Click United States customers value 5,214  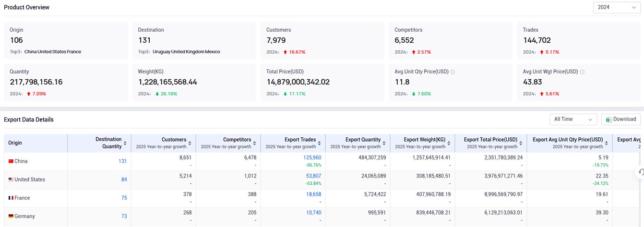(185, 176)
